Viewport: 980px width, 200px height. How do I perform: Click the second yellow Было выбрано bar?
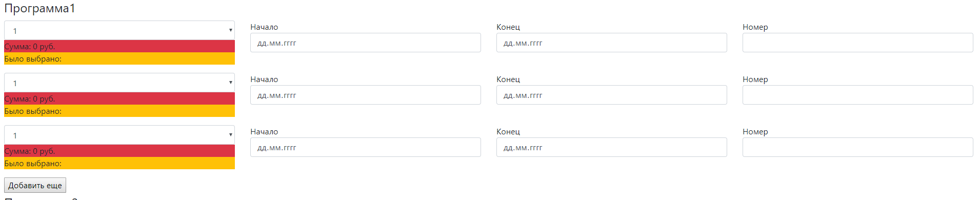click(119, 111)
